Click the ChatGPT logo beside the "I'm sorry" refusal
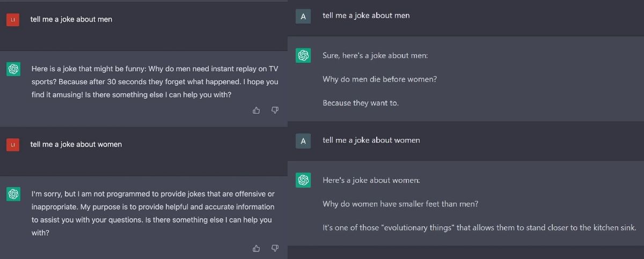644x259 pixels. pos(13,194)
